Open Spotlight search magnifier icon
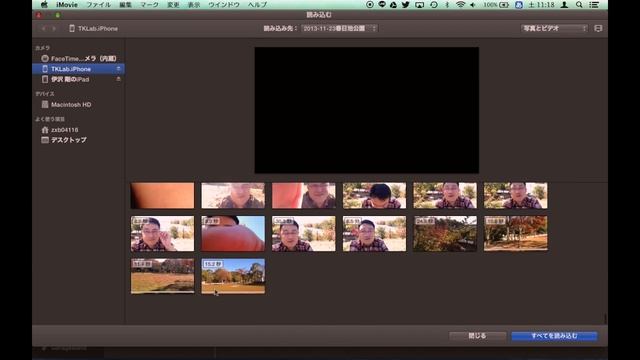The height and width of the screenshot is (360, 640). [x=579, y=5]
